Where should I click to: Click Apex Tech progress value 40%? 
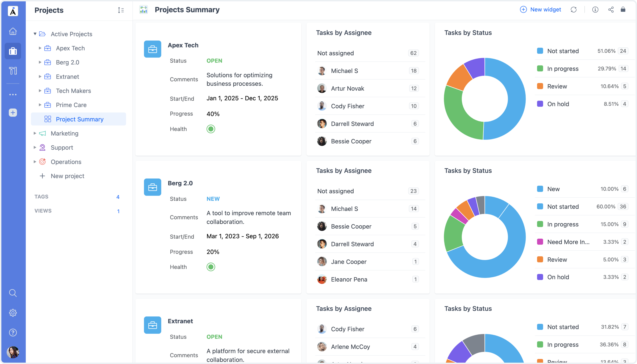tap(213, 114)
